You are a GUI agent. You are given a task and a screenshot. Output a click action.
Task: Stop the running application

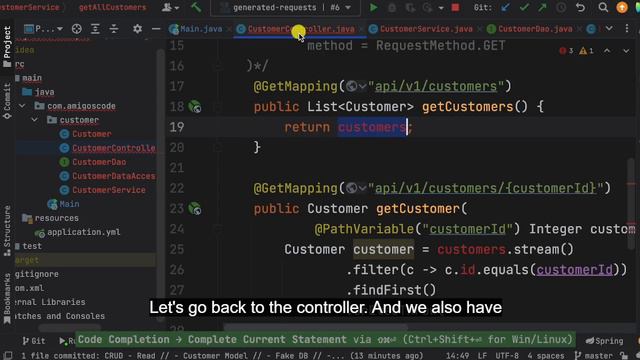456,7
